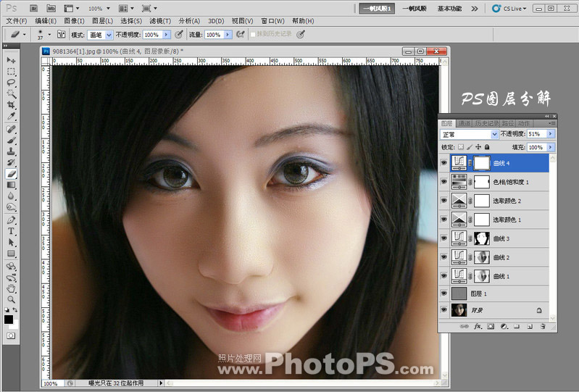Screen dimensions: 579x392
Task: Switch to the 基本功能 workspace
Action: [449, 9]
